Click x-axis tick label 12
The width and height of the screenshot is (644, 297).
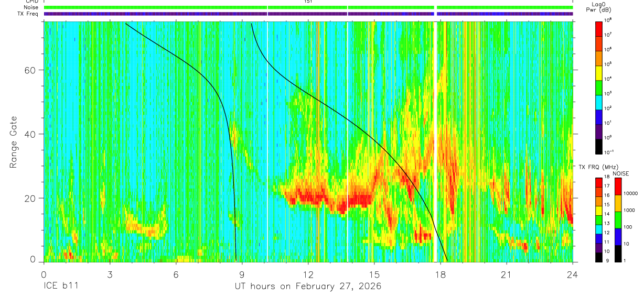(308, 274)
